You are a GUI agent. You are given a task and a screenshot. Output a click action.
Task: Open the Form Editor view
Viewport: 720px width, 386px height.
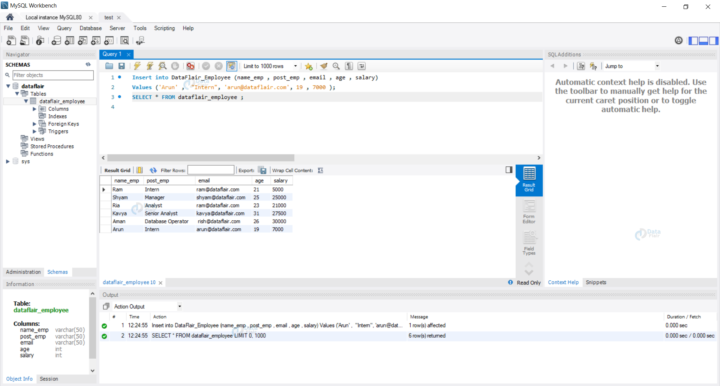[x=529, y=213]
